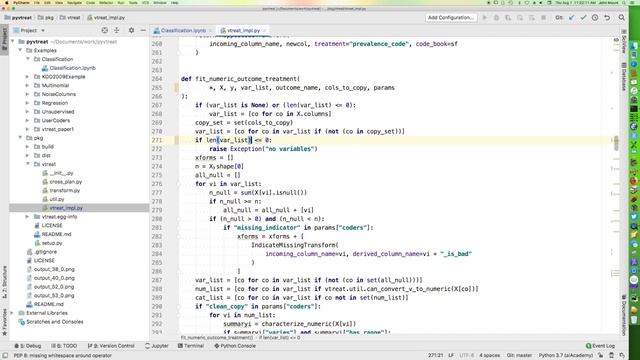Open the Structure side tool window

4,282
